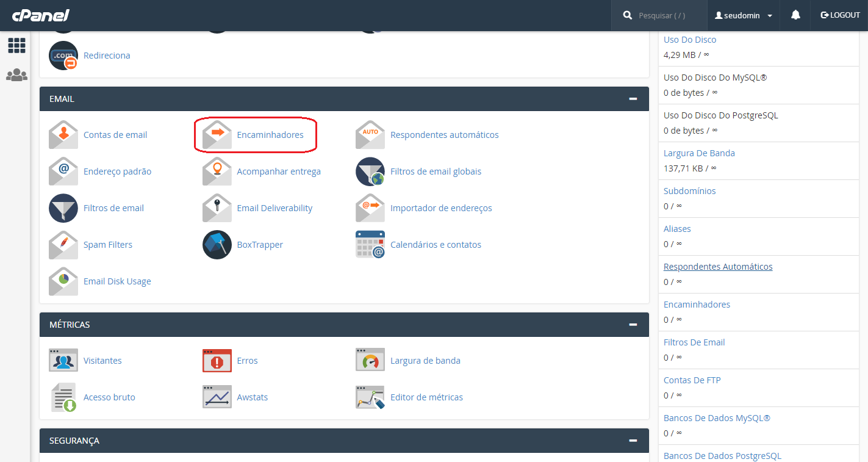Viewport: 868px width, 462px height.
Task: Open the notifications bell icon
Action: [795, 15]
